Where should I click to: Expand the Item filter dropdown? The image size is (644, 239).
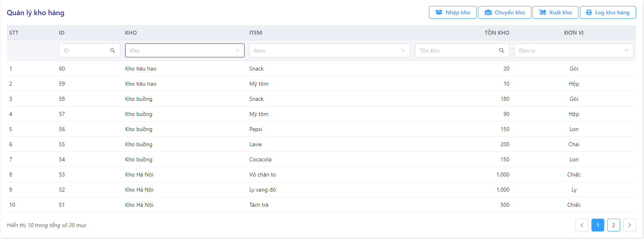pos(330,51)
